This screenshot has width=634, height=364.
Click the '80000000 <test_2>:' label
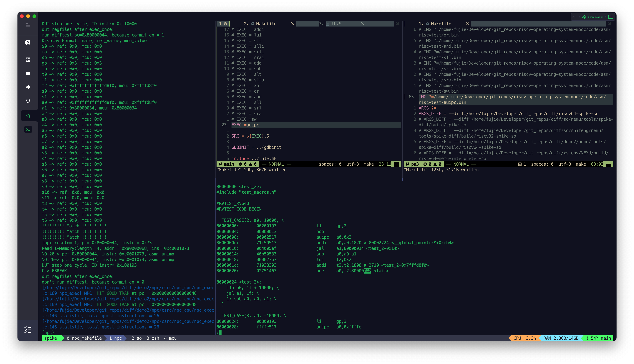click(239, 187)
